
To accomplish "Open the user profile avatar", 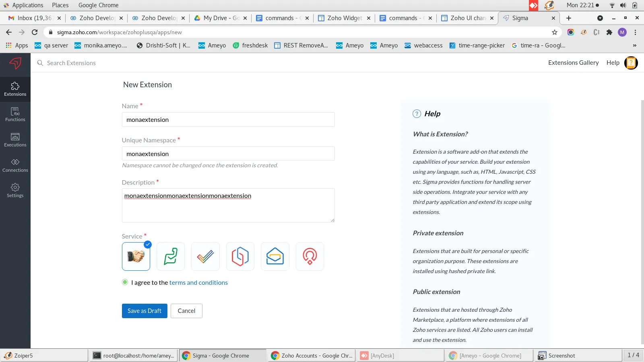I will click(631, 63).
